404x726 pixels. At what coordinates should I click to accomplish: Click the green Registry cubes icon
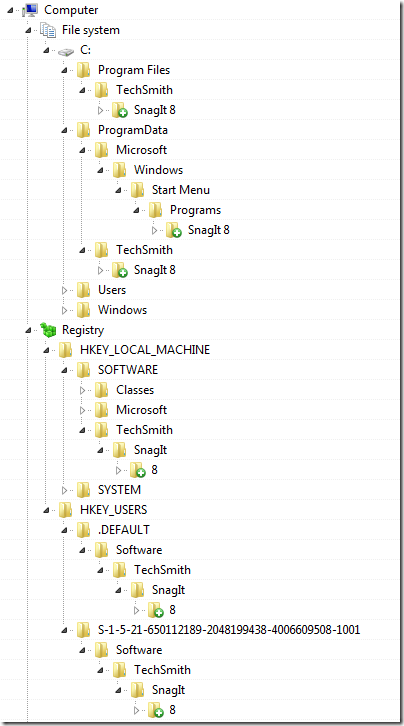tap(48, 330)
